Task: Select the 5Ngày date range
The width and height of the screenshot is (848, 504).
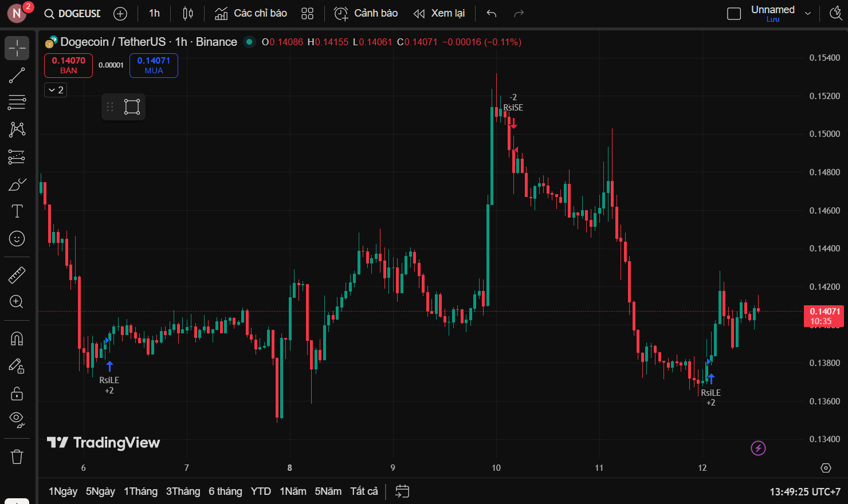Action: (x=100, y=491)
